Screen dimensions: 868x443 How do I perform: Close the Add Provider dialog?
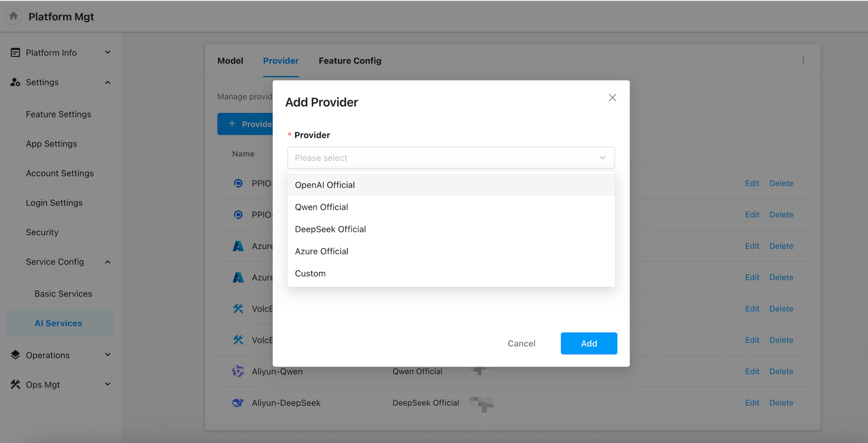pyautogui.click(x=612, y=98)
